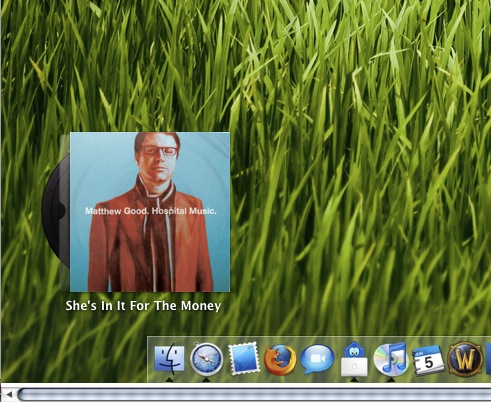Screen dimensions: 491x402
Task: Launch World of Warcraft from the Dock
Action: point(465,359)
